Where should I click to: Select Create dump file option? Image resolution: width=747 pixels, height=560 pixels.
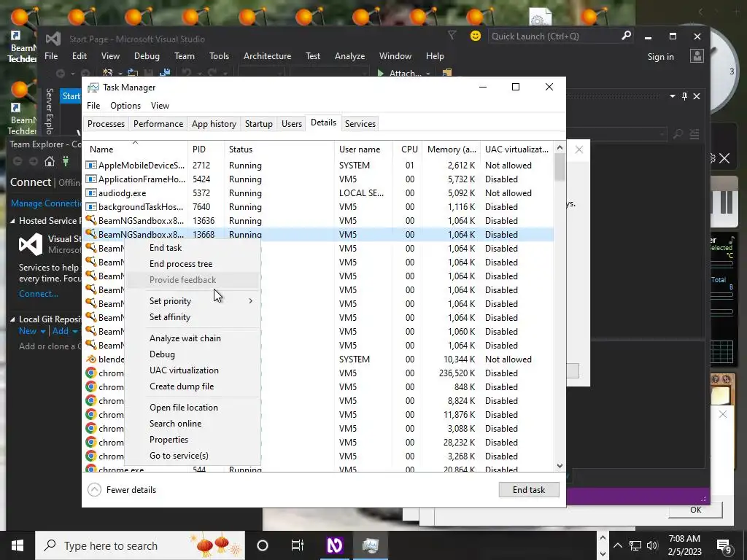[x=182, y=386]
